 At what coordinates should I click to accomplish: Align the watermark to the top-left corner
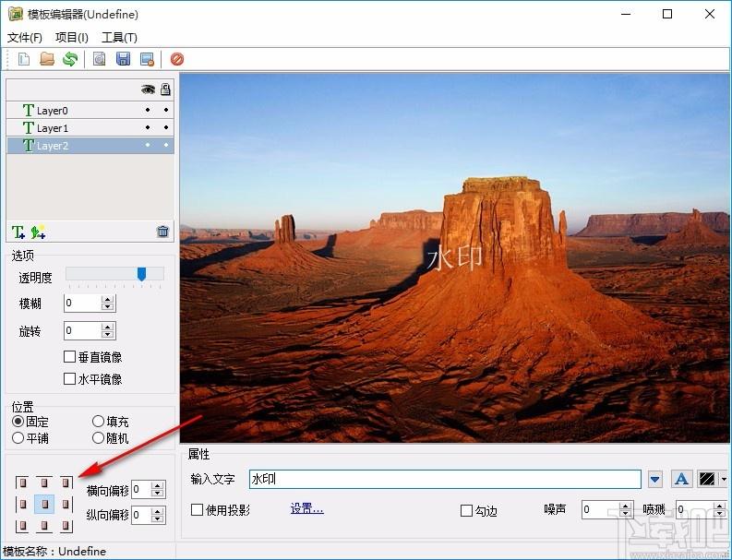[x=22, y=483]
